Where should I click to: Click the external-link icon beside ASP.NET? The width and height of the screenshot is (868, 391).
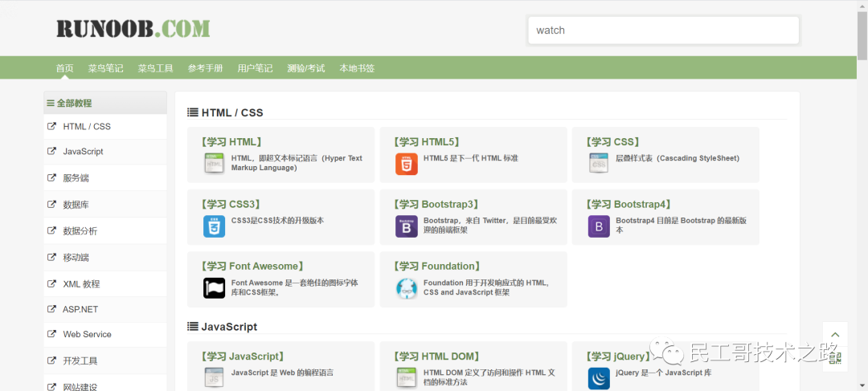click(x=52, y=308)
